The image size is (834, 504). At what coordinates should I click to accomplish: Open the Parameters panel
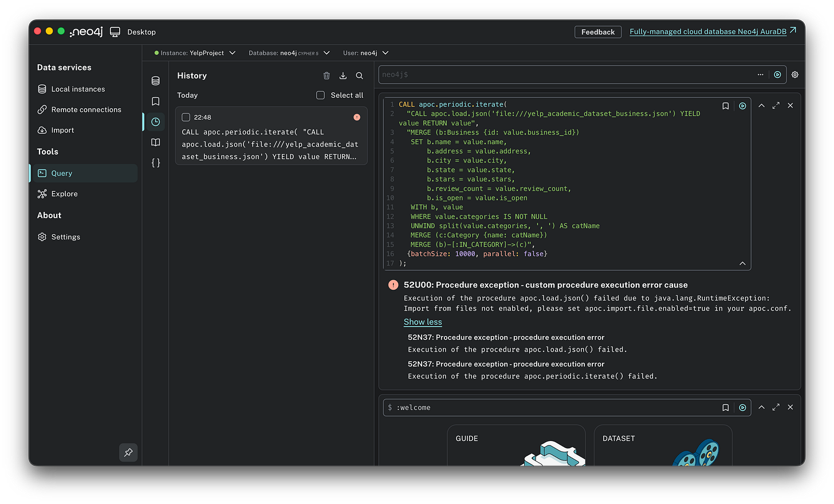click(x=155, y=163)
